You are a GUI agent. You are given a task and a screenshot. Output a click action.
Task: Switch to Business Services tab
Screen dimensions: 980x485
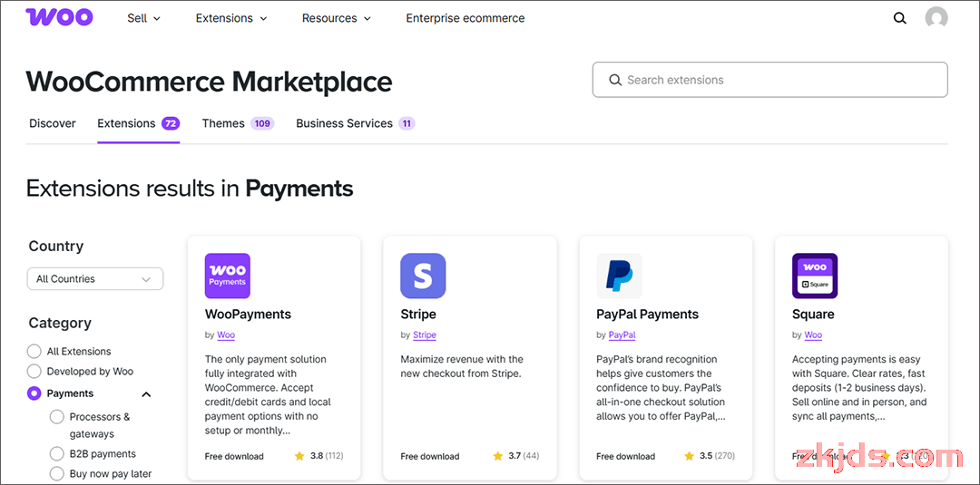click(x=356, y=123)
